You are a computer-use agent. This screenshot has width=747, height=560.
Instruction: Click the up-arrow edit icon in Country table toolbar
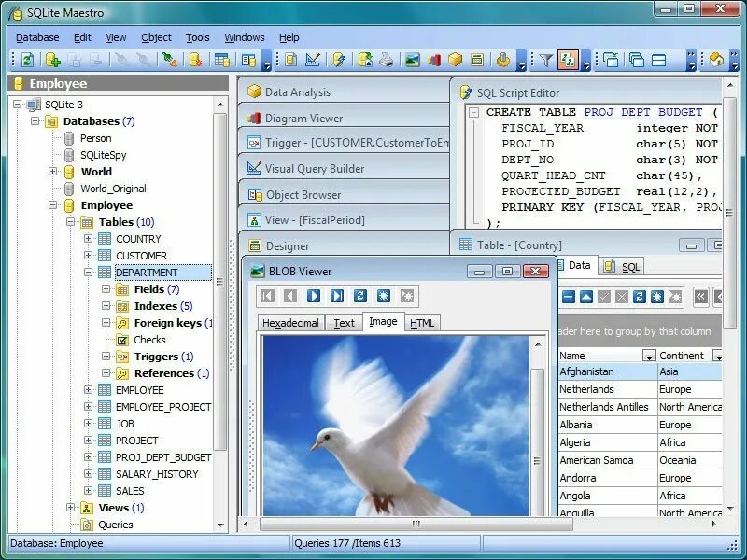click(x=586, y=297)
